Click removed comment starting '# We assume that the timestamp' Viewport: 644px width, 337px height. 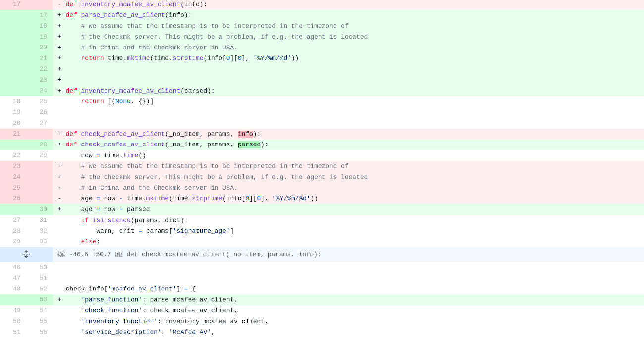pyautogui.click(x=215, y=166)
